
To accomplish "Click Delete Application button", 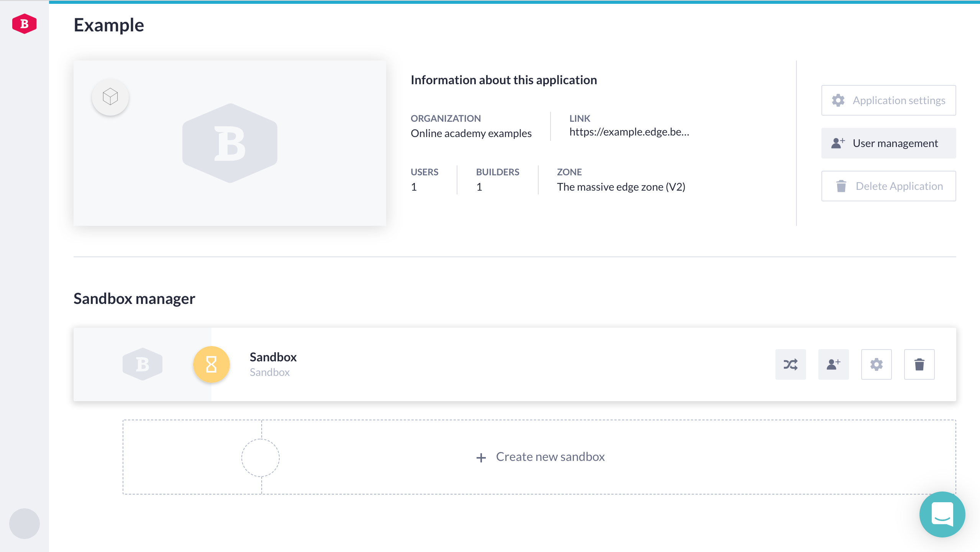I will pyautogui.click(x=889, y=186).
